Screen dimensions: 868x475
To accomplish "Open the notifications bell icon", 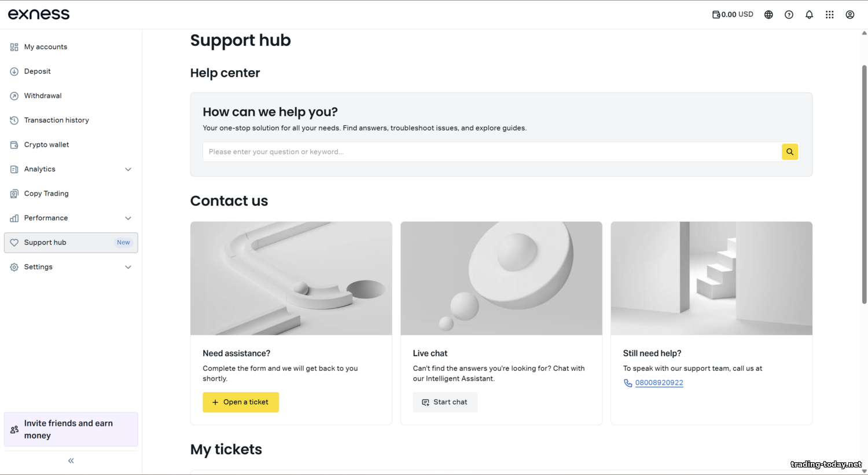I will tap(809, 14).
